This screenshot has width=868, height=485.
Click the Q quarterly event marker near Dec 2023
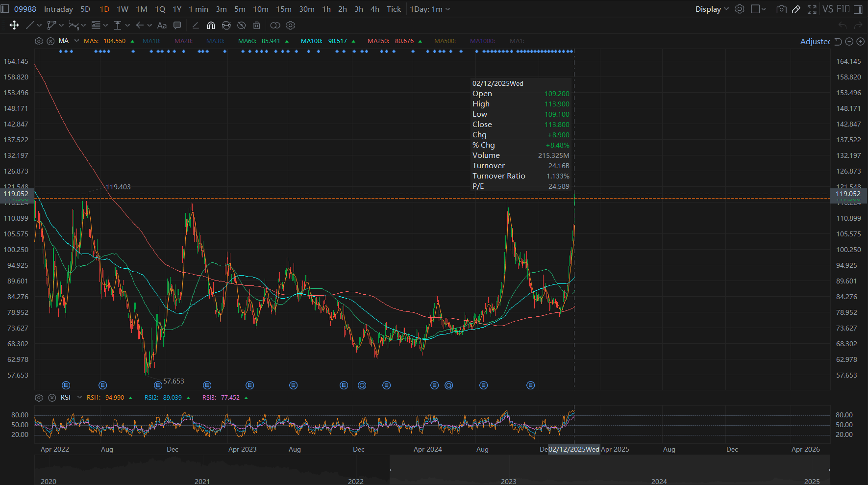click(362, 385)
